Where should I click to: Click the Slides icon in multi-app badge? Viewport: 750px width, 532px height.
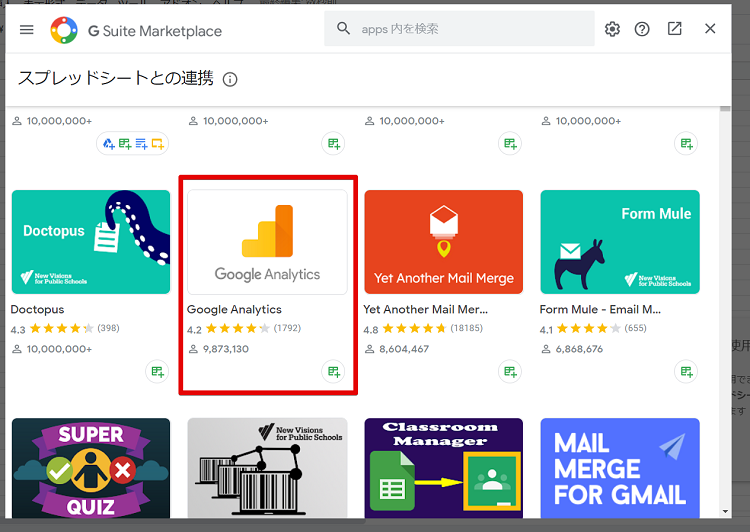click(x=157, y=144)
